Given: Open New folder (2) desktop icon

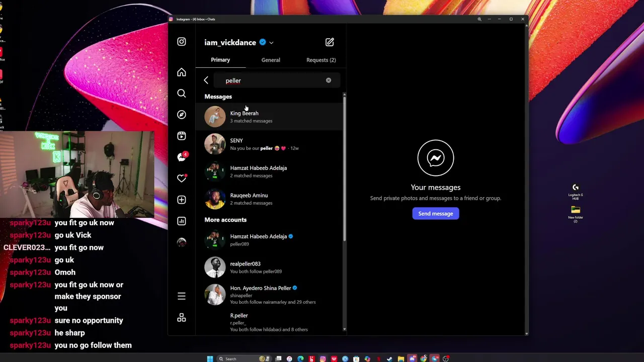Looking at the screenshot, I should tap(576, 214).
